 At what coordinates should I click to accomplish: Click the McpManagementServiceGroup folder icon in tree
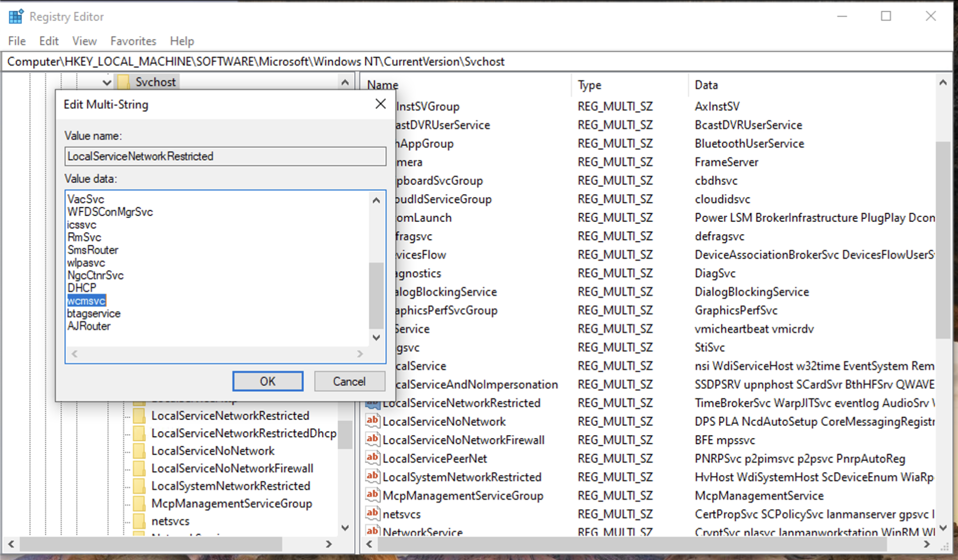tap(139, 503)
